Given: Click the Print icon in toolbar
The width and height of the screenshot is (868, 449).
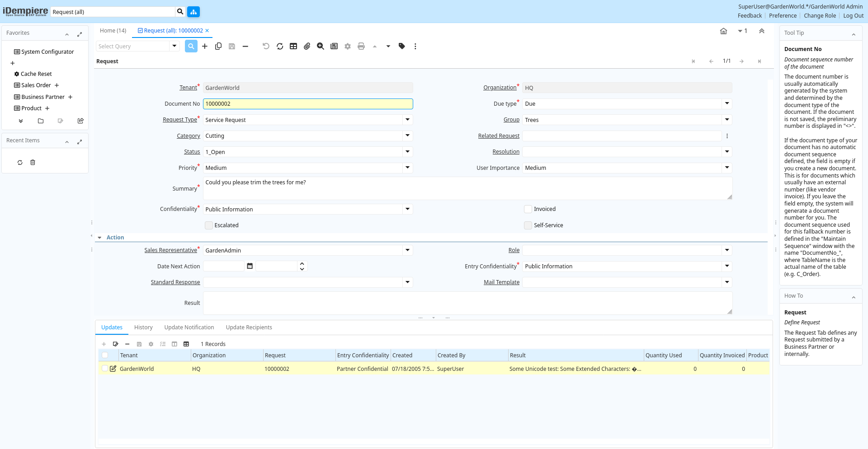Looking at the screenshot, I should coord(361,46).
